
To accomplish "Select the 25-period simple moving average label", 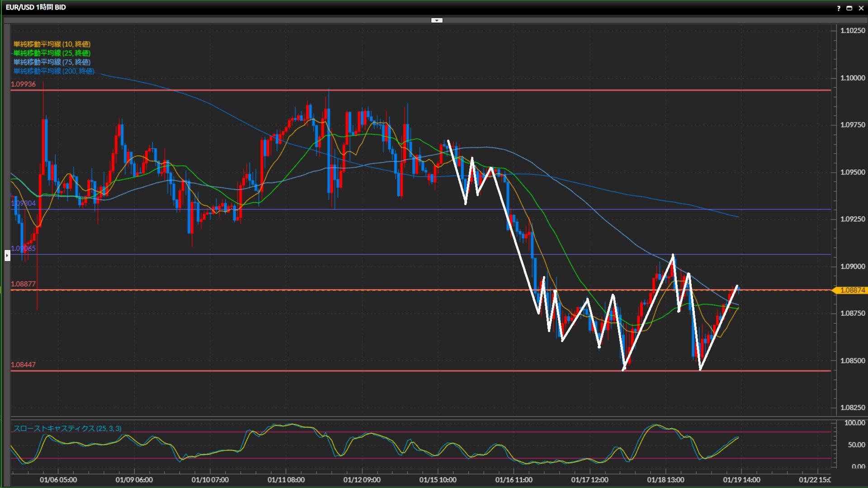I will point(52,53).
